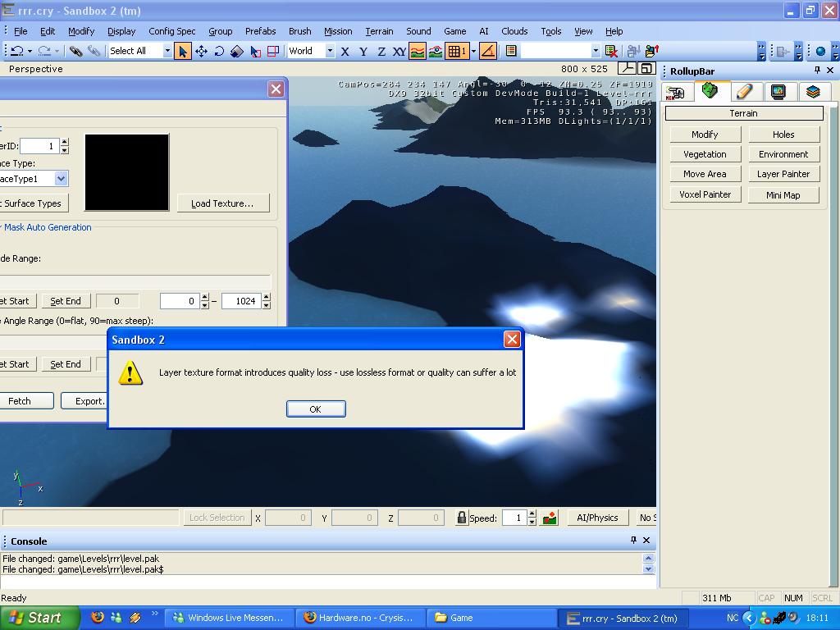The width and height of the screenshot is (840, 630).
Task: Lock movement to the XY plane
Action: tap(399, 52)
